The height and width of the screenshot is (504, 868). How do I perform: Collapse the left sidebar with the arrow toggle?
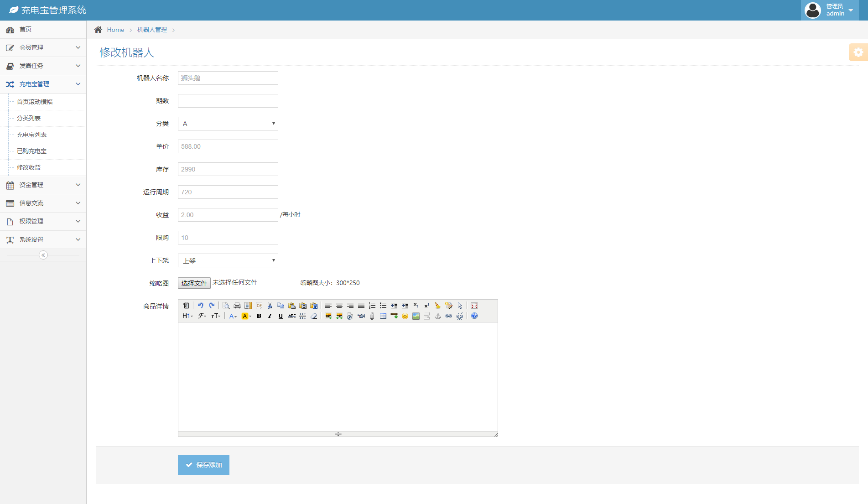(43, 255)
